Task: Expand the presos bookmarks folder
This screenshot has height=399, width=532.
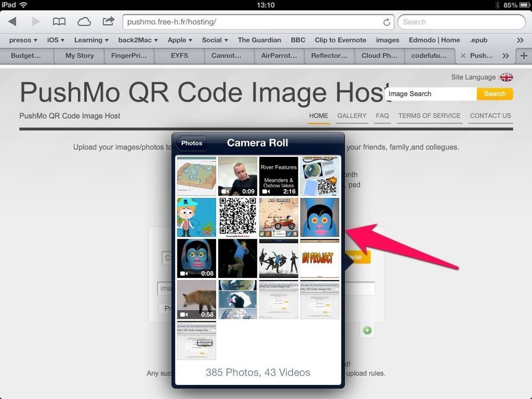Action: point(23,40)
